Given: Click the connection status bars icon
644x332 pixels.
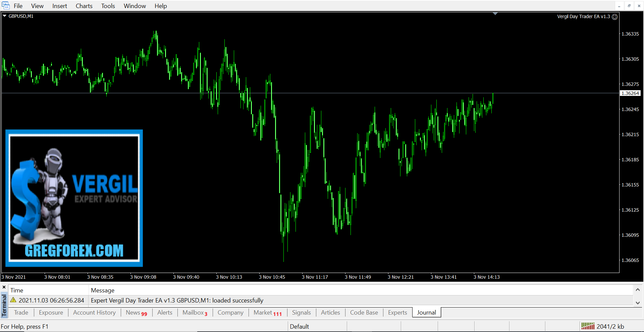Looking at the screenshot, I should click(588, 326).
